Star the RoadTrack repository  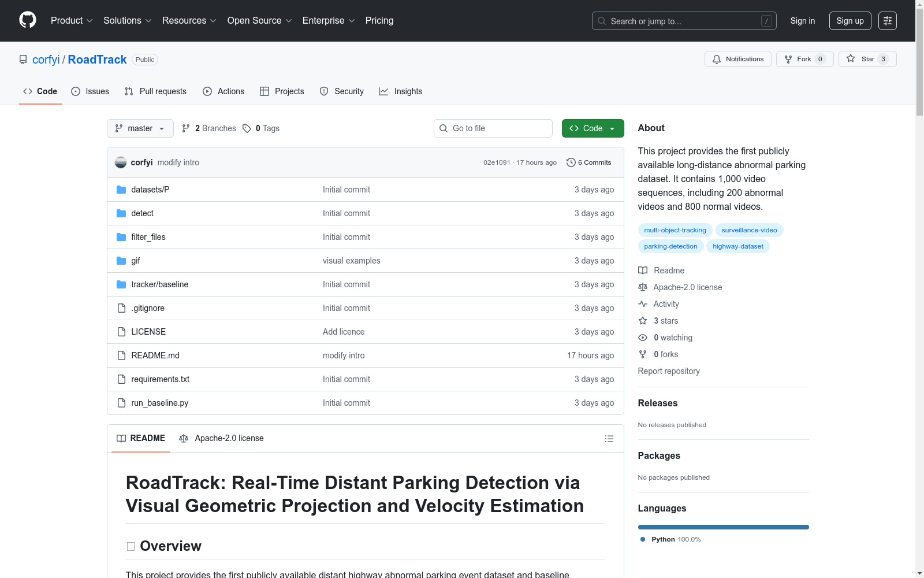tap(867, 59)
